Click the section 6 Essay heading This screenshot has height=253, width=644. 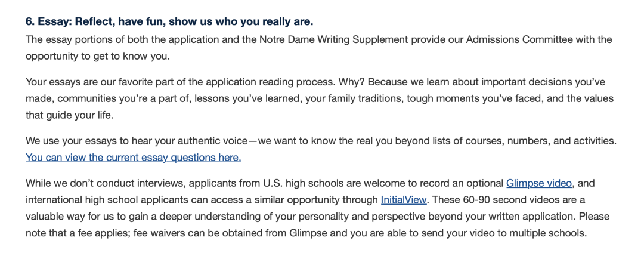(x=169, y=22)
